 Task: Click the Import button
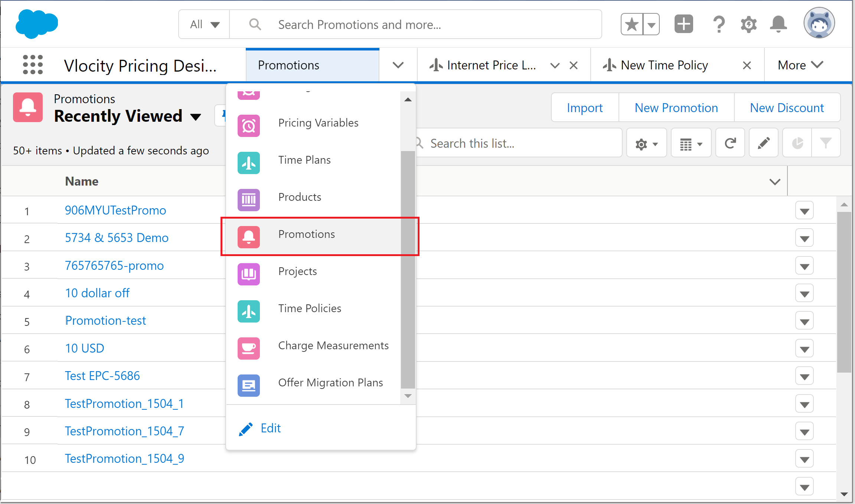[585, 108]
